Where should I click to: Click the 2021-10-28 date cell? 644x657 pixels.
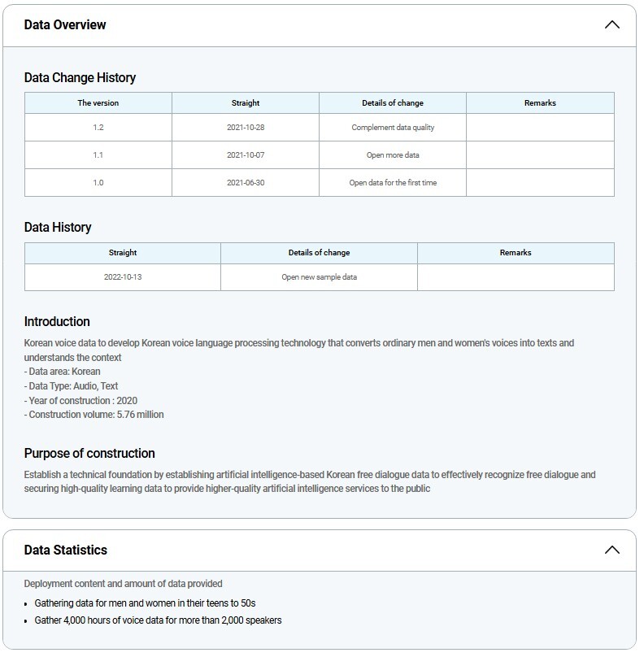click(x=246, y=128)
